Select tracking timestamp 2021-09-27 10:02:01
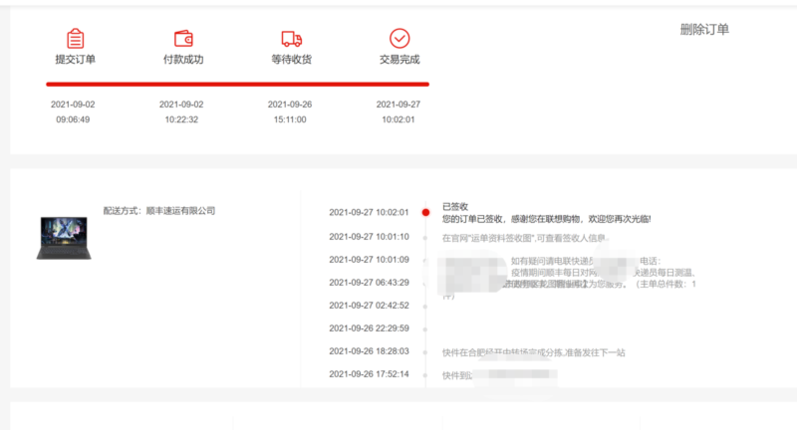This screenshot has width=797, height=430. pos(369,212)
